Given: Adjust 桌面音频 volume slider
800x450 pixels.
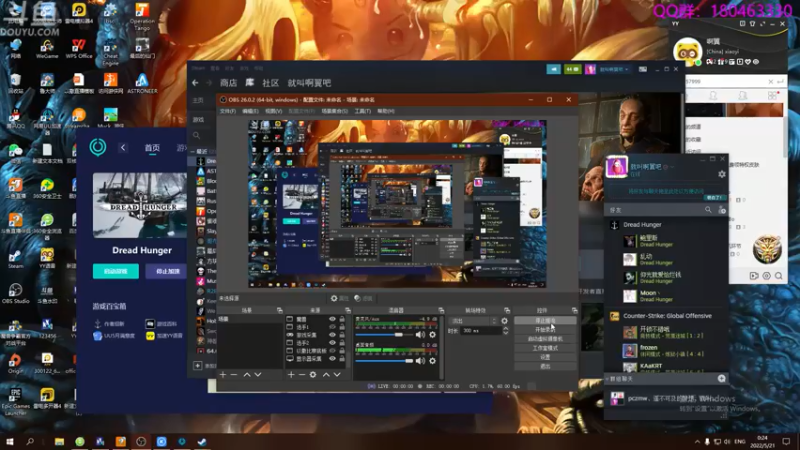Looking at the screenshot, I should coord(385,361).
